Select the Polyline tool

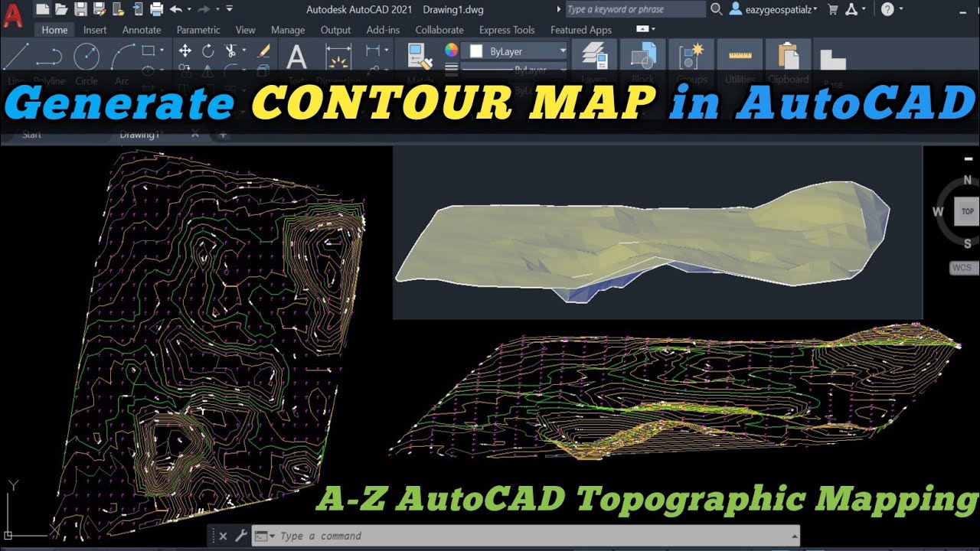(x=50, y=56)
